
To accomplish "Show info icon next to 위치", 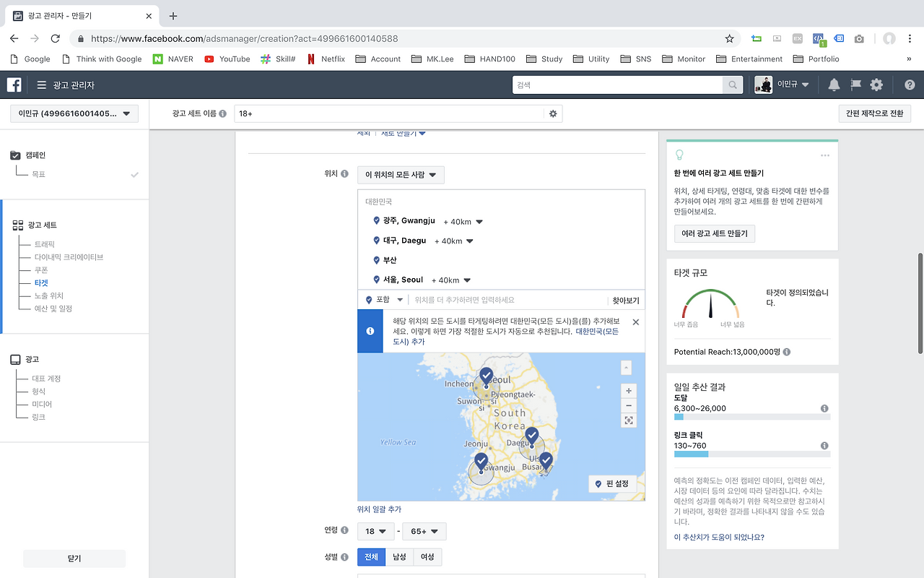I will coord(344,174).
